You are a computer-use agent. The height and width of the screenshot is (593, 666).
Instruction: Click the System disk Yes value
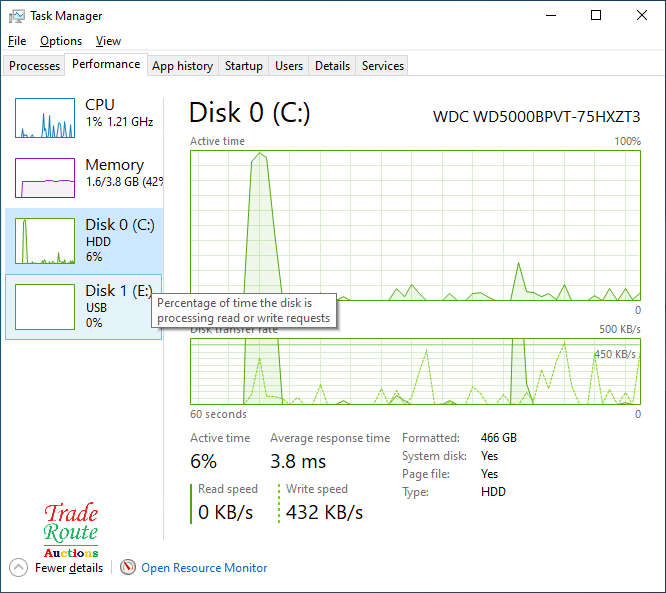click(489, 456)
